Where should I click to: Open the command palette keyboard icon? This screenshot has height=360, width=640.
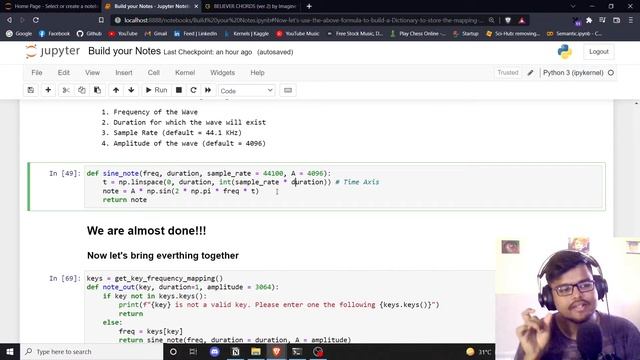pos(288,90)
